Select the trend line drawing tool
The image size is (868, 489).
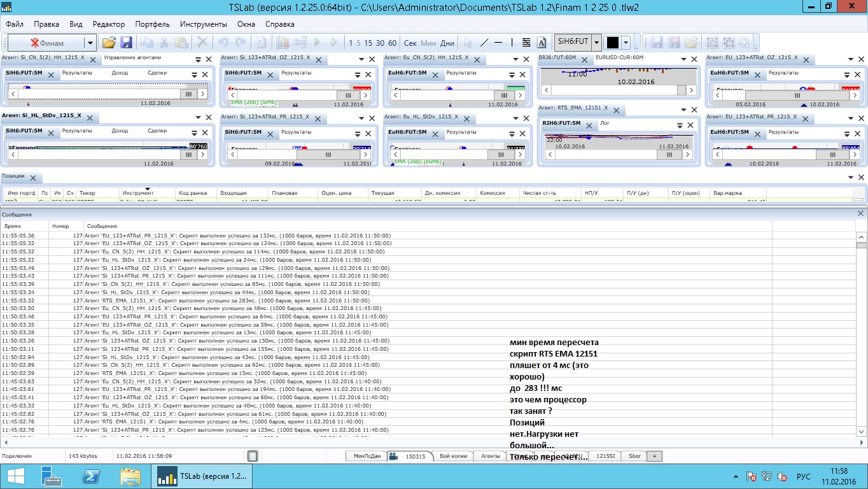(484, 43)
